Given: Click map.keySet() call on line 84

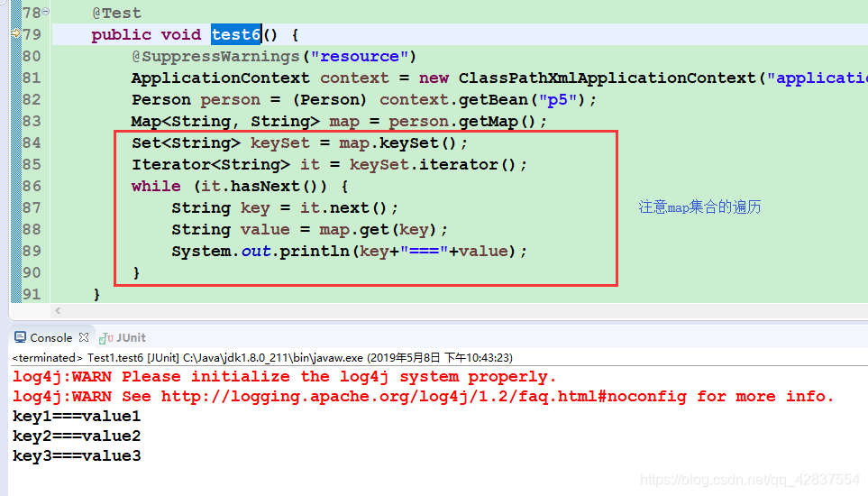Looking at the screenshot, I should [397, 143].
